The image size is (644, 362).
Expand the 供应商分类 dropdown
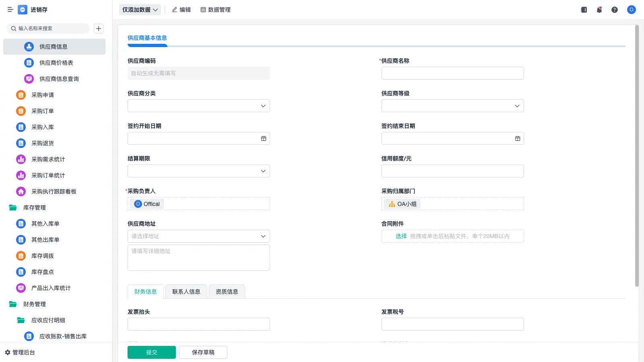pyautogui.click(x=199, y=106)
